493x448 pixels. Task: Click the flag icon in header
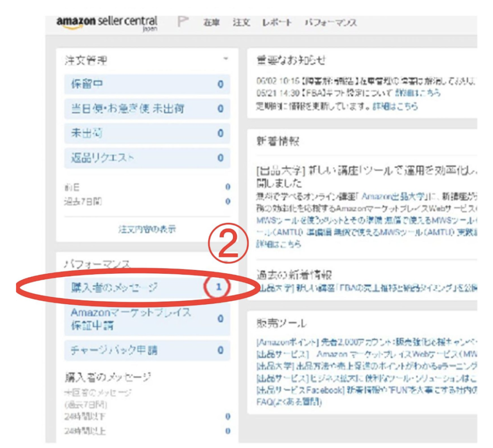coord(182,22)
